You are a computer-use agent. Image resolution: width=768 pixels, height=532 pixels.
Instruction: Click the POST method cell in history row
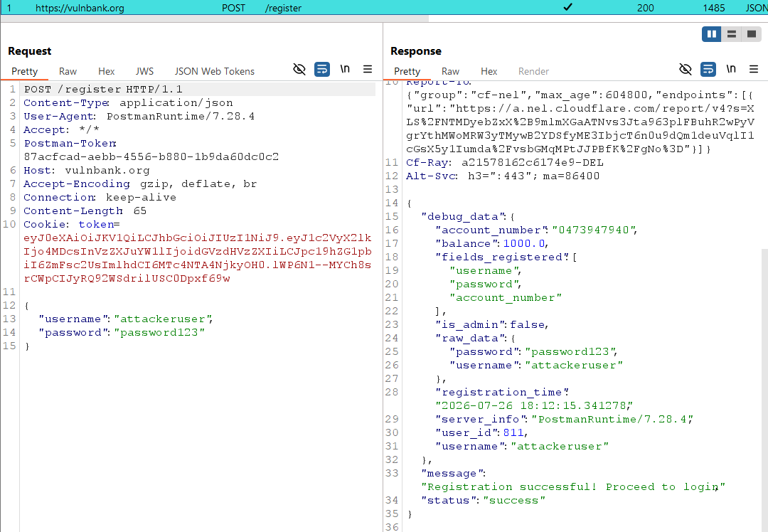point(234,8)
